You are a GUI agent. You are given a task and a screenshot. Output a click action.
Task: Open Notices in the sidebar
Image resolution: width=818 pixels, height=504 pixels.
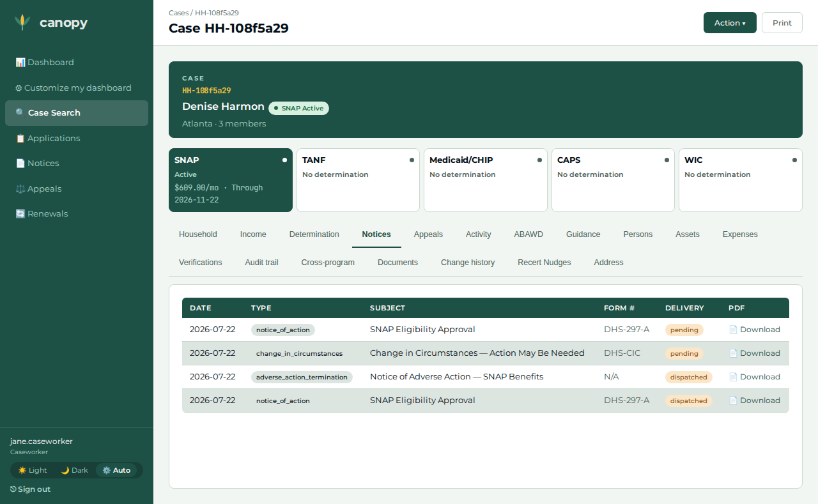click(x=77, y=163)
